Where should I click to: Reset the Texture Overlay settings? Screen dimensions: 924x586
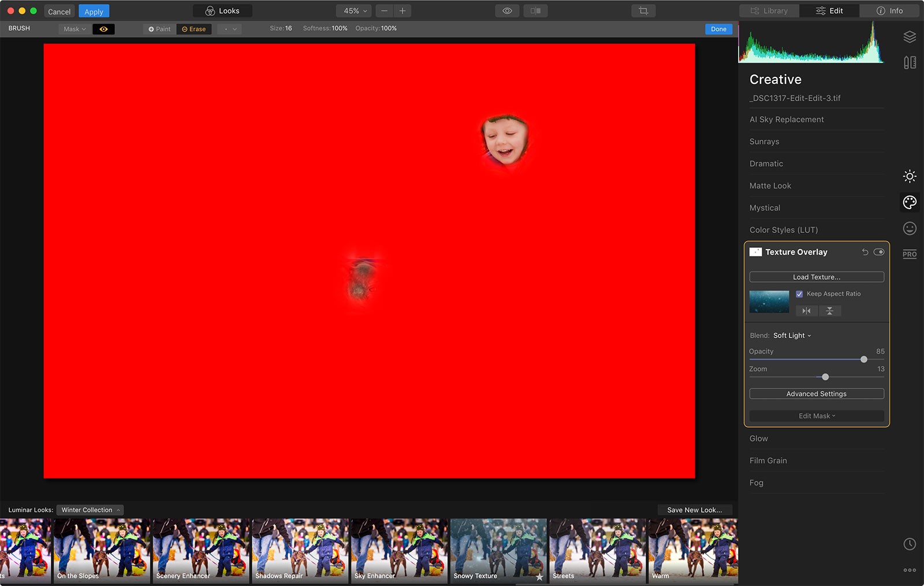point(865,252)
